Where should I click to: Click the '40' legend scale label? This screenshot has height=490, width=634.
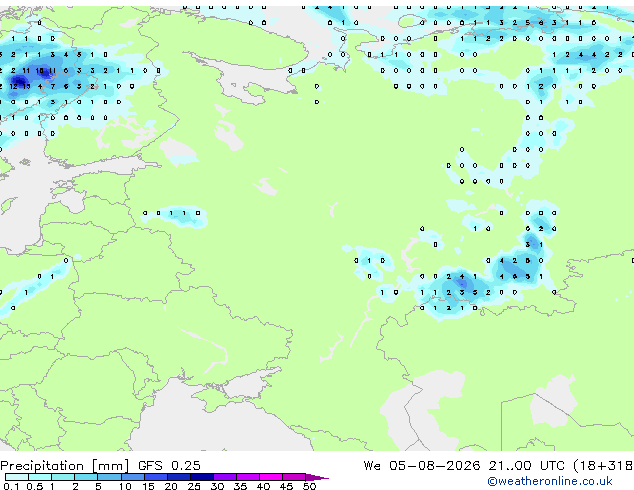tap(263, 486)
